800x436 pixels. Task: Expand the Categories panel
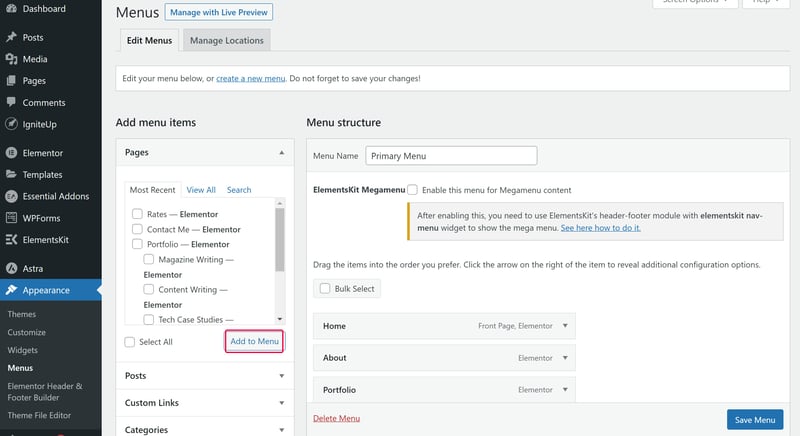[205, 429]
